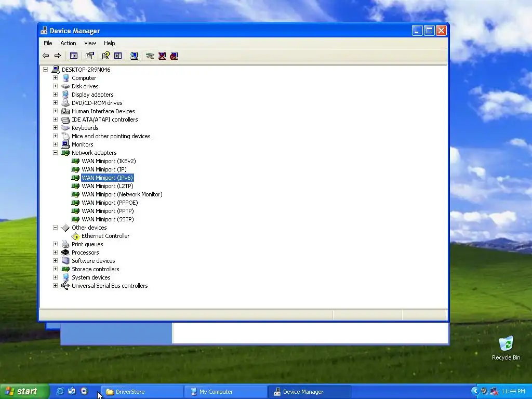
Task: Select the Print queues label
Action: click(x=87, y=244)
